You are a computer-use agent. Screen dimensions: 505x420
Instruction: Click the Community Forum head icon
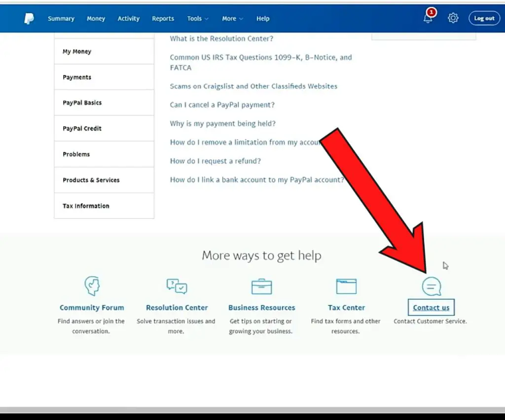pyautogui.click(x=92, y=286)
